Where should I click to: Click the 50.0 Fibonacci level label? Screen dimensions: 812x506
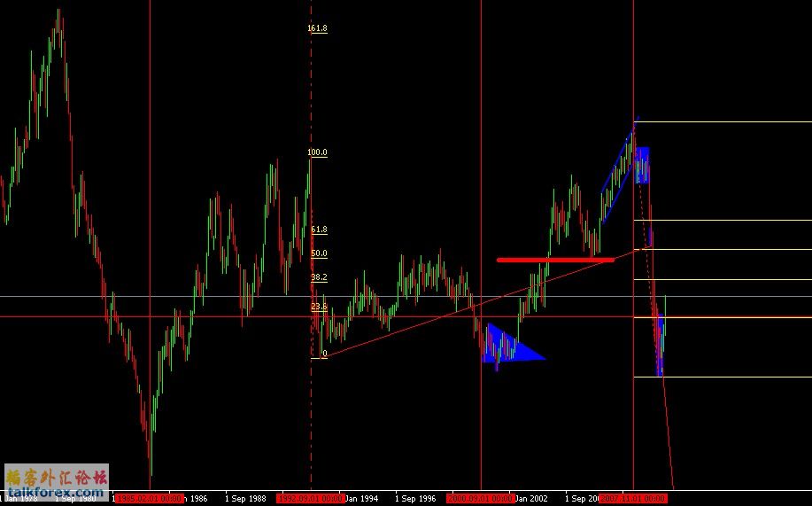click(319, 253)
